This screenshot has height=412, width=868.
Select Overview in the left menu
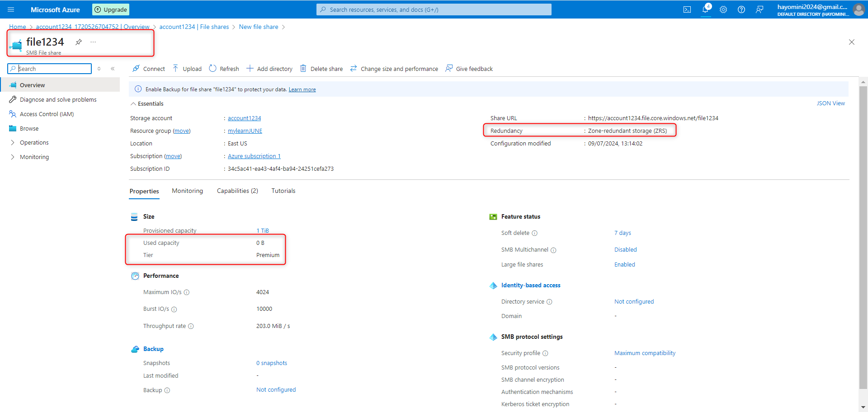[60, 85]
